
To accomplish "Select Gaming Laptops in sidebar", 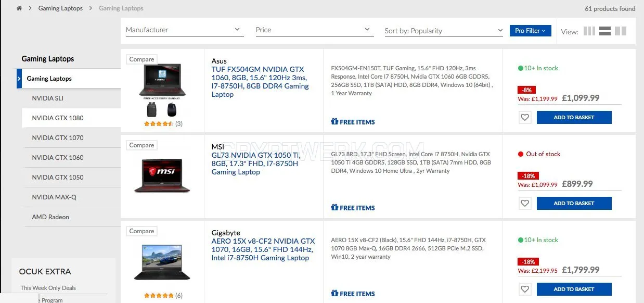I will (x=69, y=79).
